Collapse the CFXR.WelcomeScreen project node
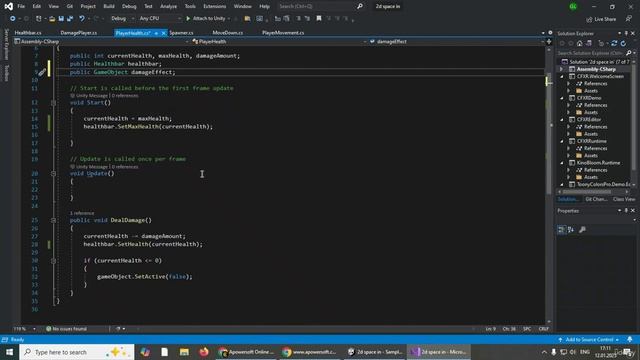Viewport: 640px width, 360px height. click(562, 76)
